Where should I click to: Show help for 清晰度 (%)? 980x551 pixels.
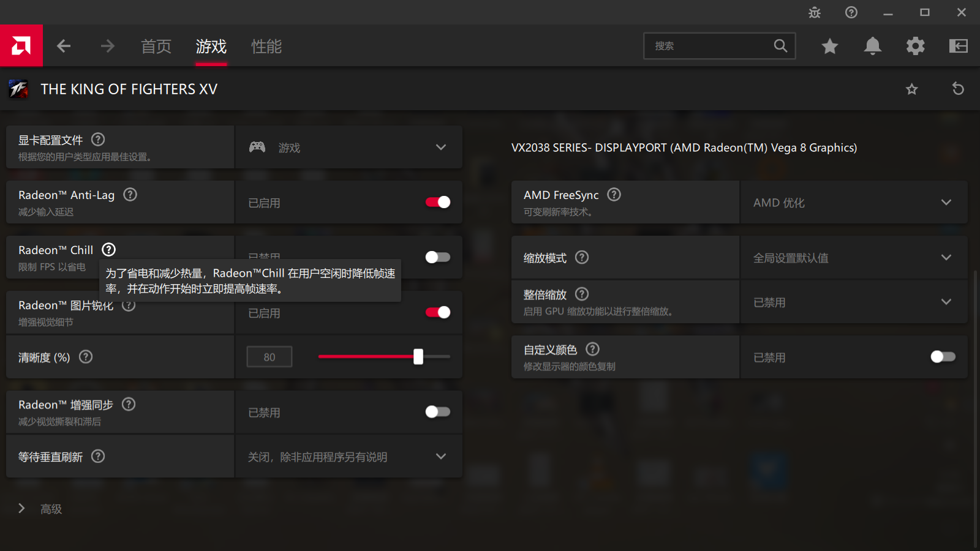(86, 356)
